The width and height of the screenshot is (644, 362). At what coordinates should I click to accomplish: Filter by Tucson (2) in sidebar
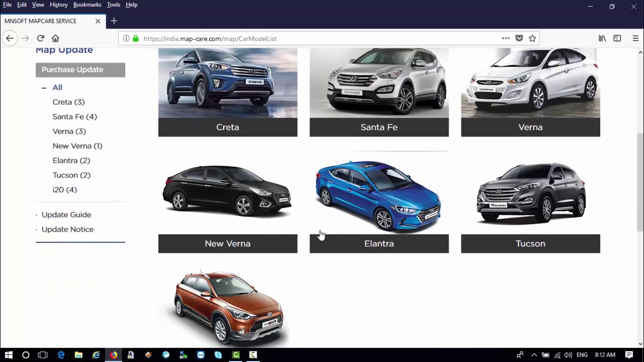71,175
